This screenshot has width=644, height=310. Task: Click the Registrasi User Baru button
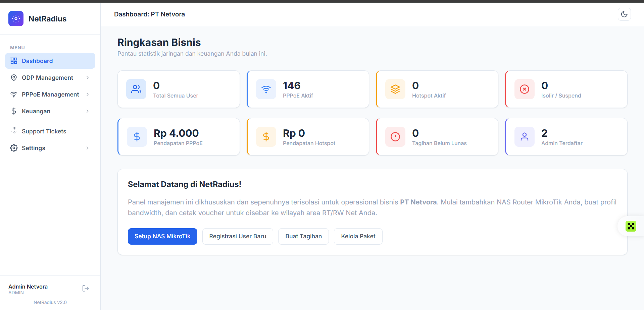pyautogui.click(x=238, y=237)
